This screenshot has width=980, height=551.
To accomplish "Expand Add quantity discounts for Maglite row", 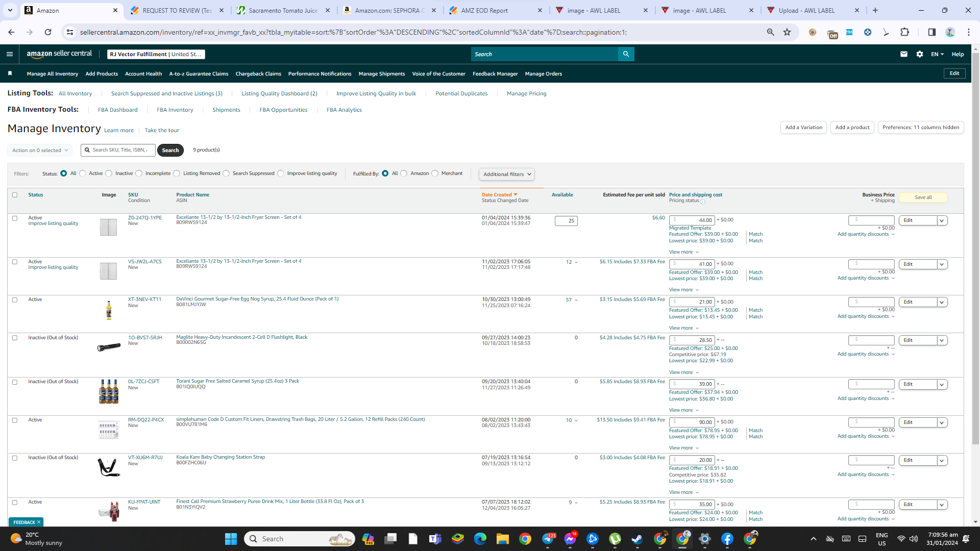I will coord(866,354).
